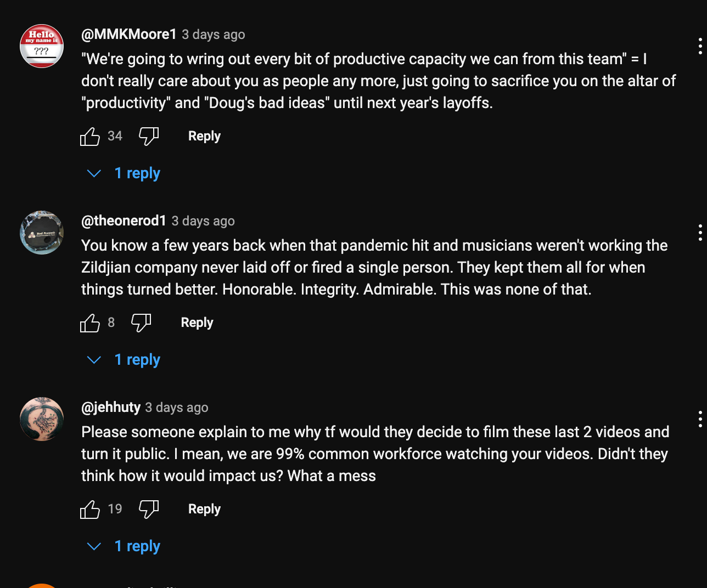Viewport: 707px width, 588px height.
Task: Reply to @MMKMoore1's comment
Action: (x=204, y=136)
